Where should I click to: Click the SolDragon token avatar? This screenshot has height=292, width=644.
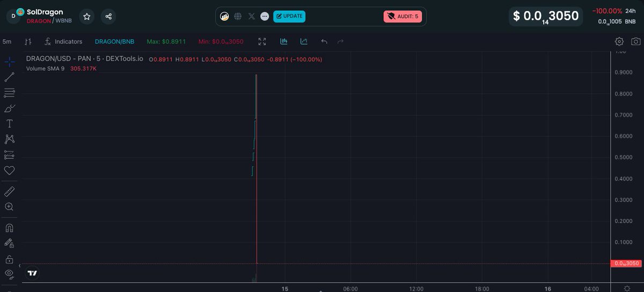point(14,16)
